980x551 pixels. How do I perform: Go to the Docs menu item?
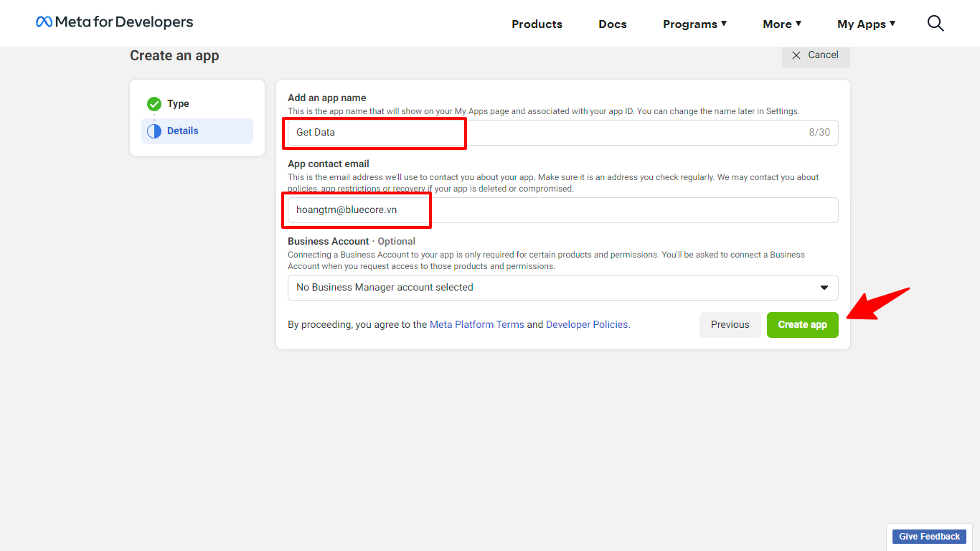click(613, 24)
